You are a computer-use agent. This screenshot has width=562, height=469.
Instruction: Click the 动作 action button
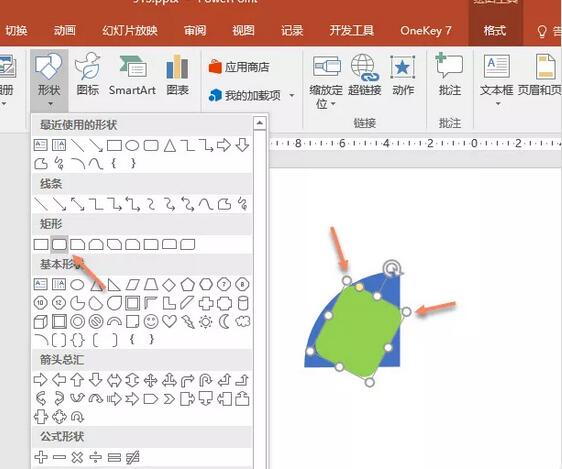tap(403, 75)
